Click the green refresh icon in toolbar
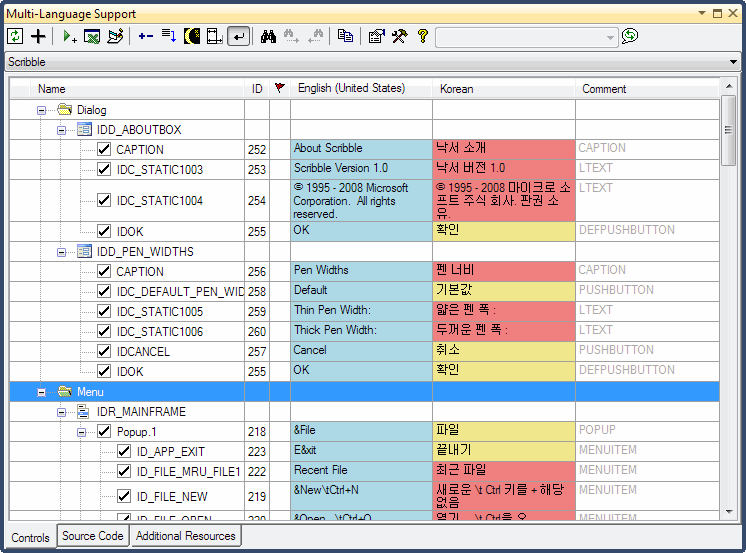 pos(15,36)
